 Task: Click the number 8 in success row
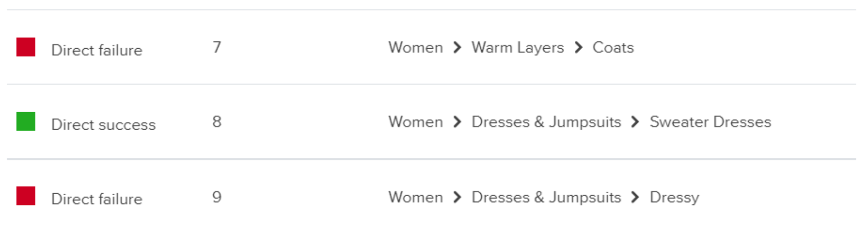(217, 121)
